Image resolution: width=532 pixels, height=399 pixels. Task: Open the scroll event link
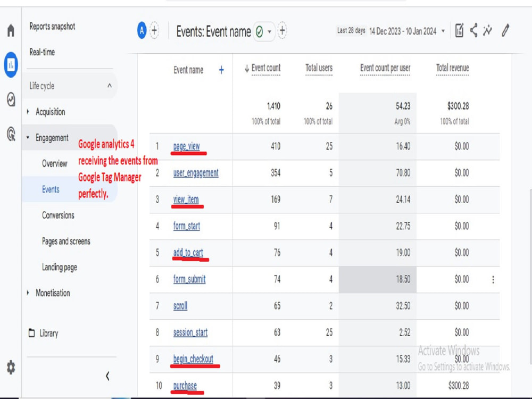[x=180, y=306]
